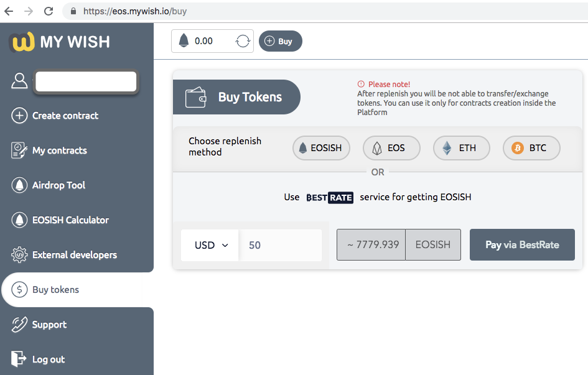Click the Airdrop Tool bell icon
Screen dimensions: 588x375
point(19,185)
